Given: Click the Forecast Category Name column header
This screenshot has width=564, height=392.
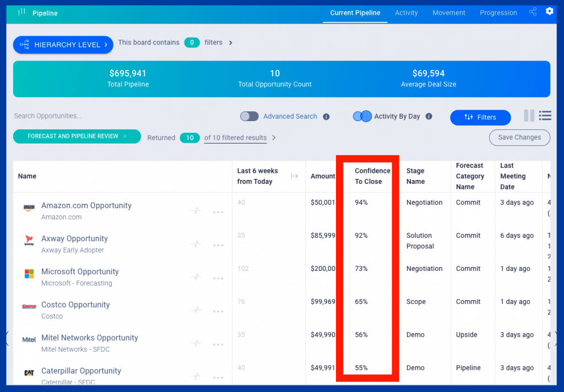Looking at the screenshot, I should 470,176.
